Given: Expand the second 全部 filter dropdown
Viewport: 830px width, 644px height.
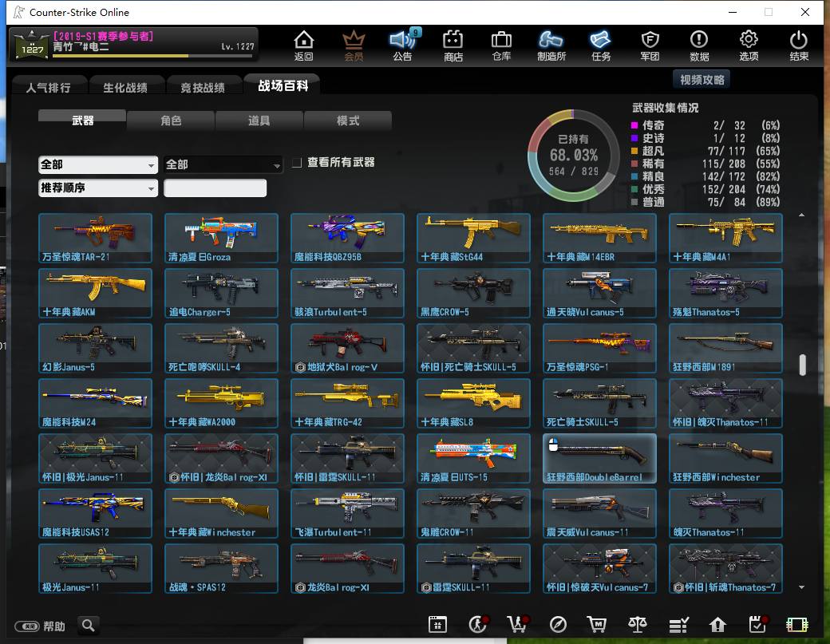Looking at the screenshot, I should coord(223,164).
